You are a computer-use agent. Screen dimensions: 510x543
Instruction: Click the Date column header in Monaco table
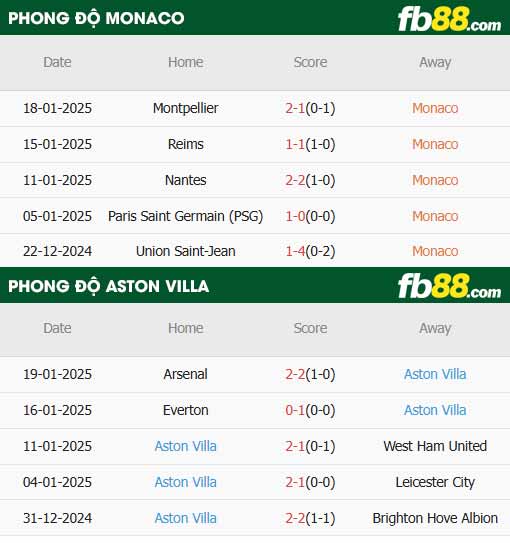point(57,62)
